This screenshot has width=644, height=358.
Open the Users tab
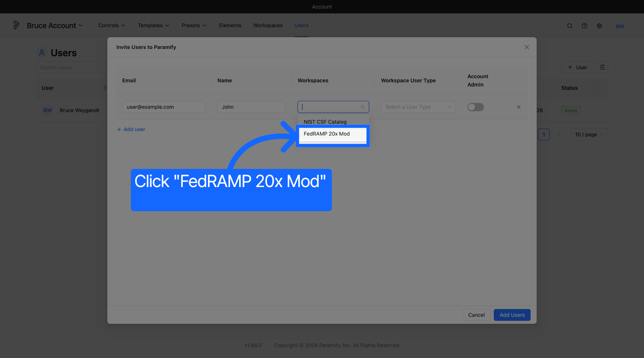pyautogui.click(x=301, y=25)
